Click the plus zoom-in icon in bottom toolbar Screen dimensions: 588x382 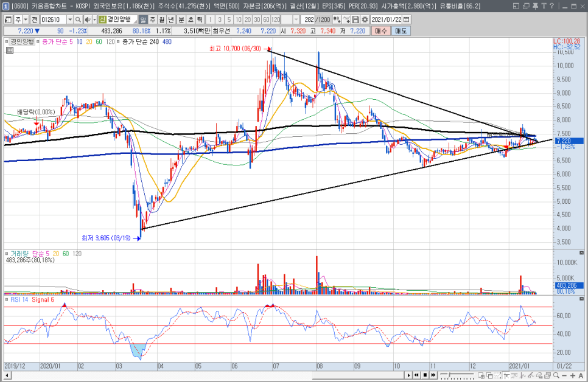573,375
